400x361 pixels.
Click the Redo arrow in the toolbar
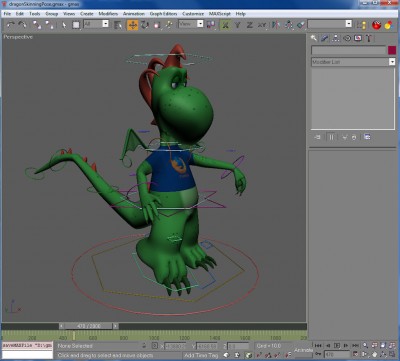(22, 25)
